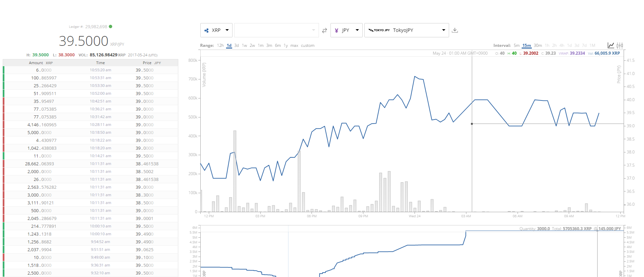This screenshot has height=277, width=644.
Task: Swap the base and counter currencies
Action: [324, 31]
